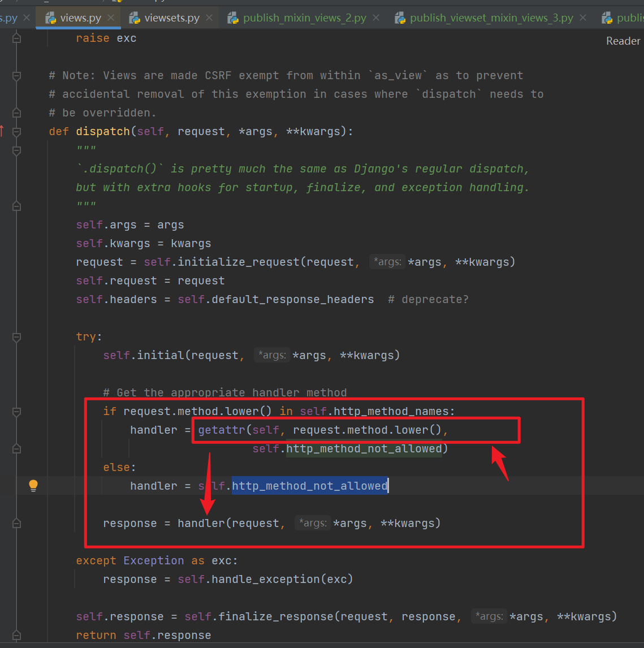
Task: Collapse the except Exception block fold arrow
Action: tap(16, 560)
